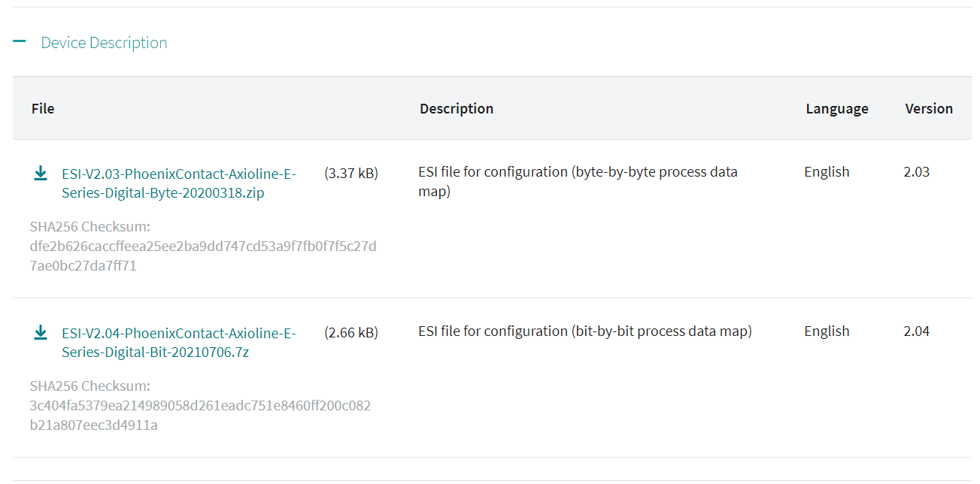This screenshot has width=980, height=484.
Task: Download icon for ESI-V2.03 Digital-Byte zip
Action: coord(41,174)
